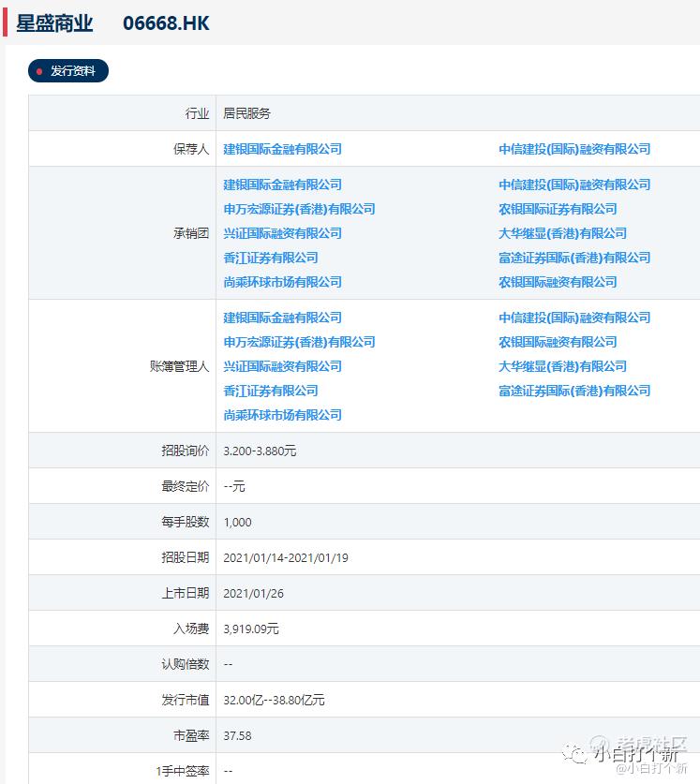The width and height of the screenshot is (700, 784).
Task: Open 建银国际金融有限公司 under 账簿管理人
Action: point(282,318)
